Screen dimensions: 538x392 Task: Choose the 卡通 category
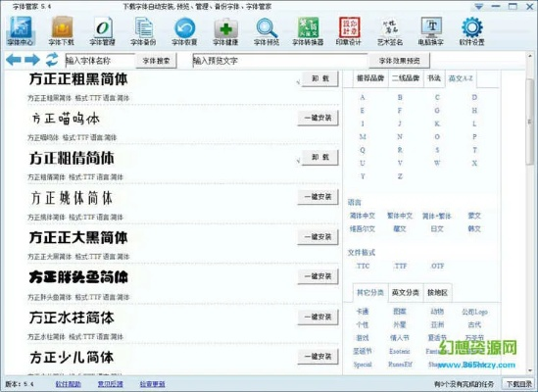coord(363,312)
